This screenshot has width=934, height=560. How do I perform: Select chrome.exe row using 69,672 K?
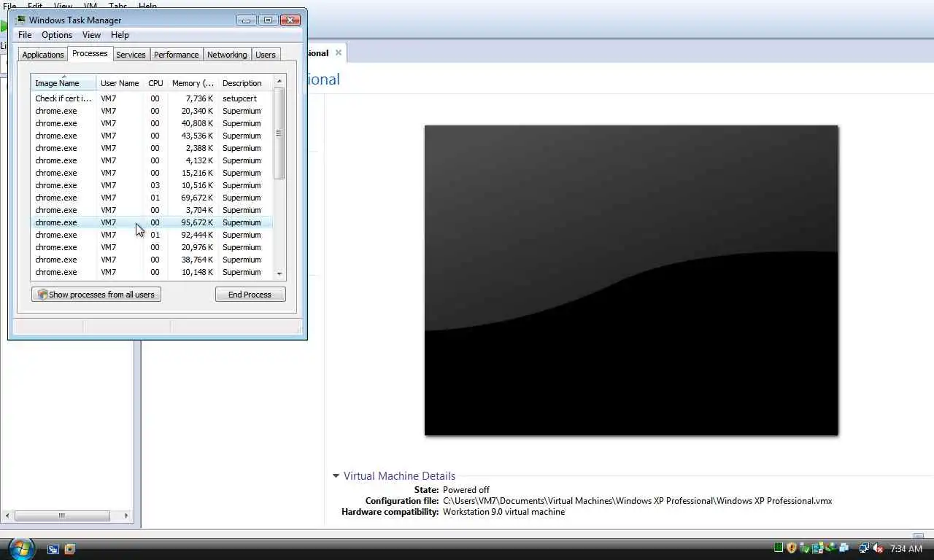[152, 198]
